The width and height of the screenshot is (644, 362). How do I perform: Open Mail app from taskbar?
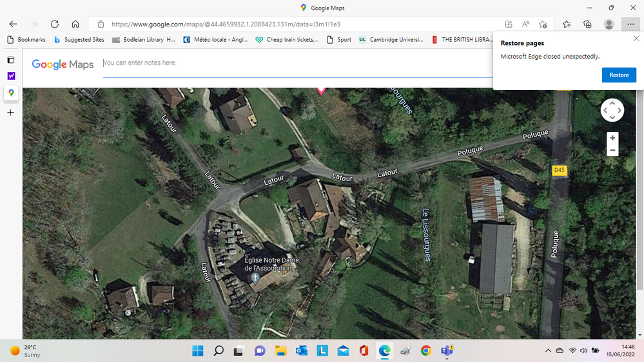(x=343, y=350)
